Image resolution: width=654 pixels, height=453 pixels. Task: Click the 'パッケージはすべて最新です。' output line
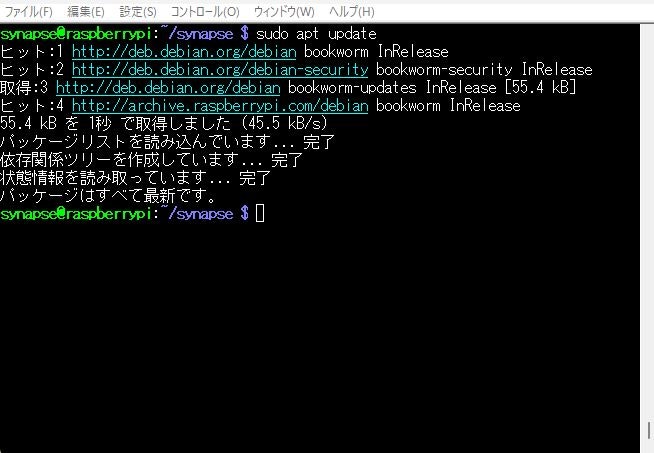pyautogui.click(x=108, y=196)
